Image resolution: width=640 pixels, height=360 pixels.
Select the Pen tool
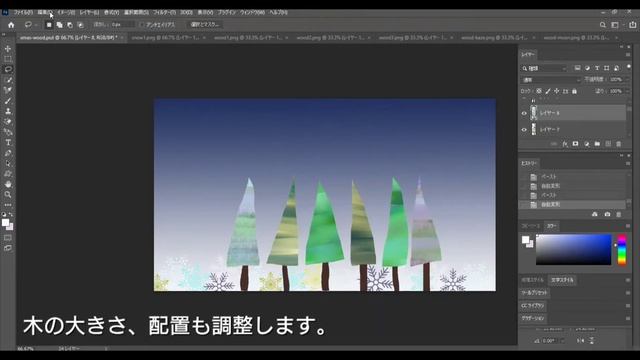tap(8, 153)
